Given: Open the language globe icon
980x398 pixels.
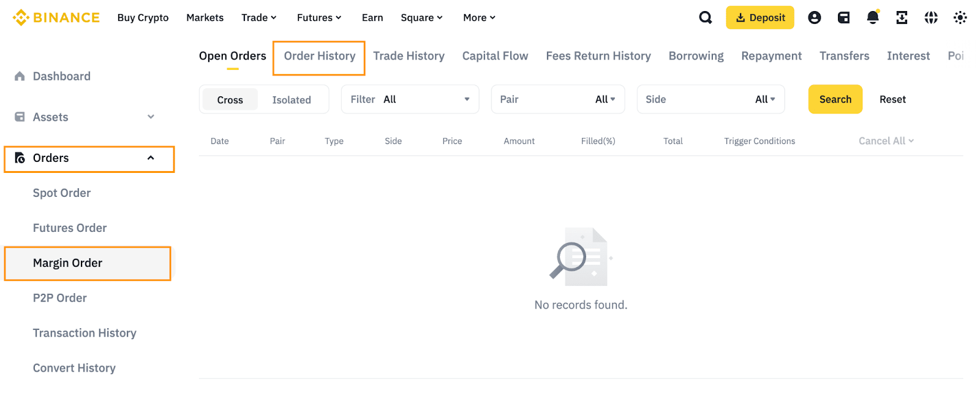Looking at the screenshot, I should click(931, 18).
